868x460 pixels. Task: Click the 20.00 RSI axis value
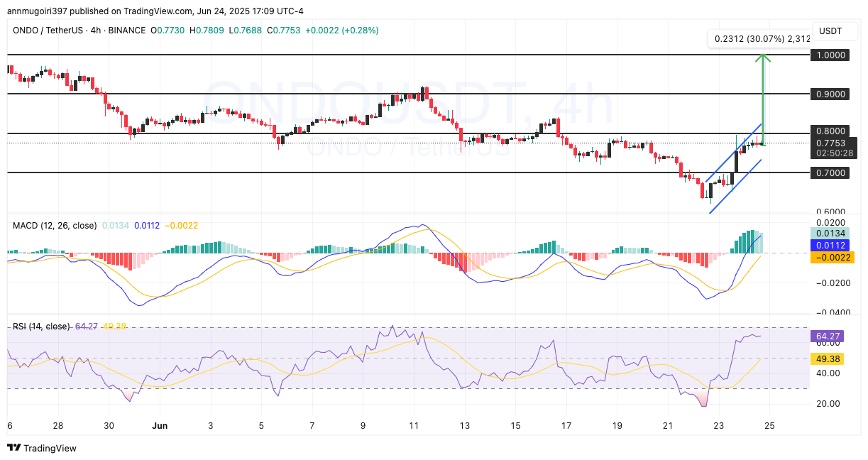click(x=828, y=403)
